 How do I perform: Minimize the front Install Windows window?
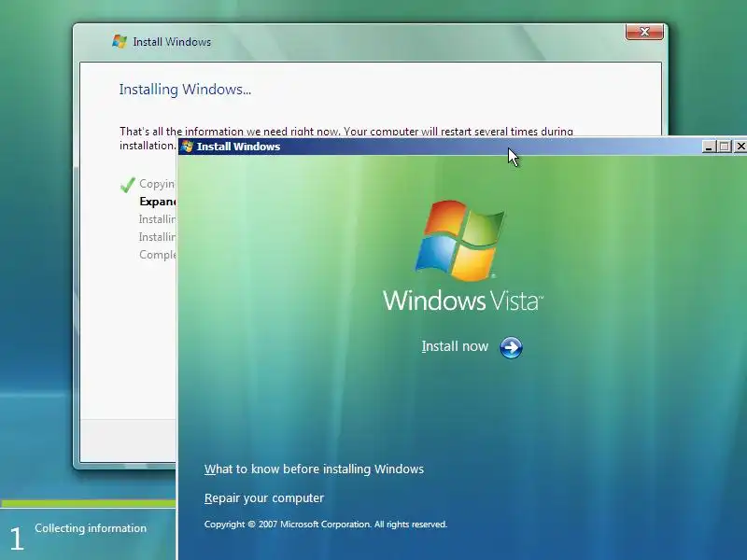tap(709, 147)
